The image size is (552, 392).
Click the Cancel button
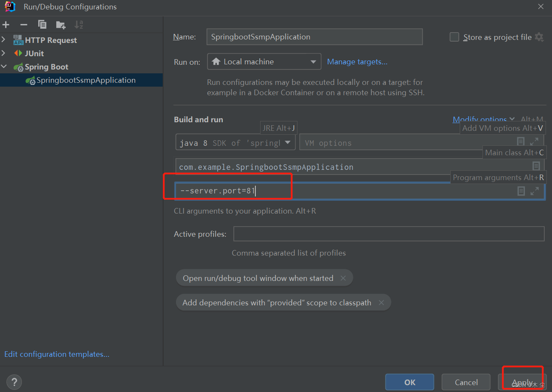pos(466,382)
